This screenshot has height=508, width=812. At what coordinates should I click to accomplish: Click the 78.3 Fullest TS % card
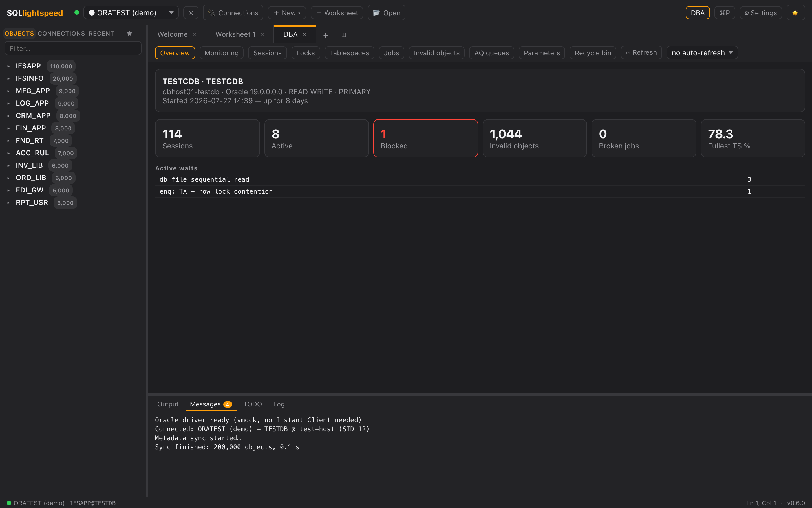[x=753, y=138]
